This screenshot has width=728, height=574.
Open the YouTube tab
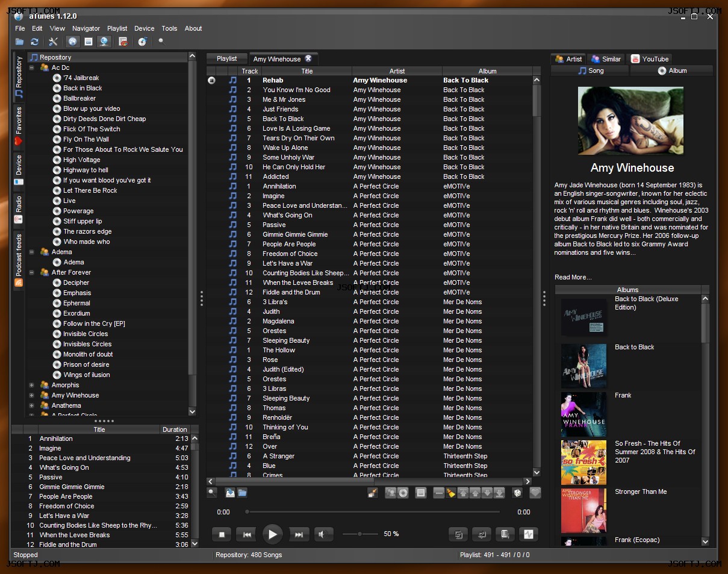650,59
